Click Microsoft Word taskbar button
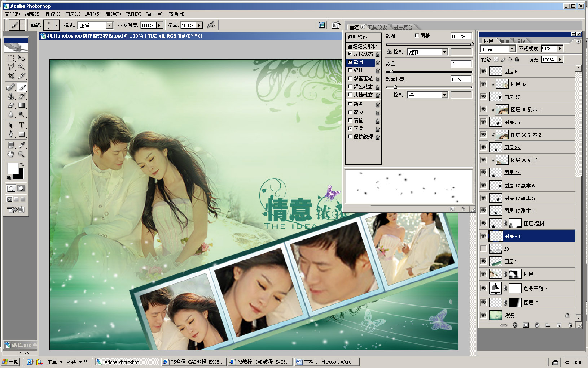 click(x=327, y=362)
